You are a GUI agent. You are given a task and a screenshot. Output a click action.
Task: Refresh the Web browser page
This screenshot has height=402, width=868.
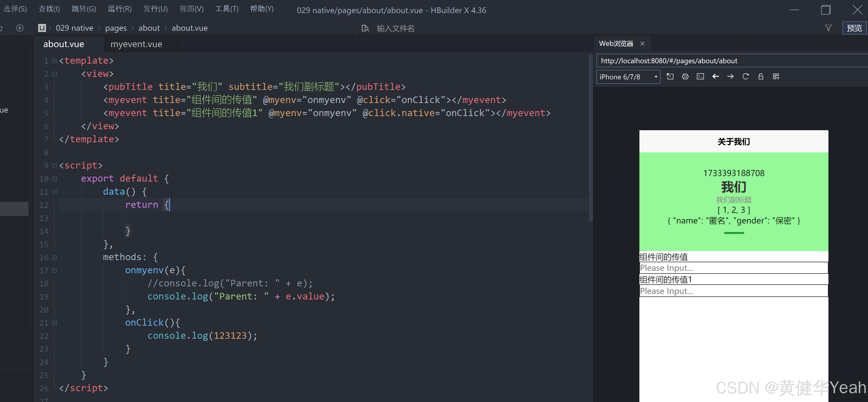click(746, 77)
